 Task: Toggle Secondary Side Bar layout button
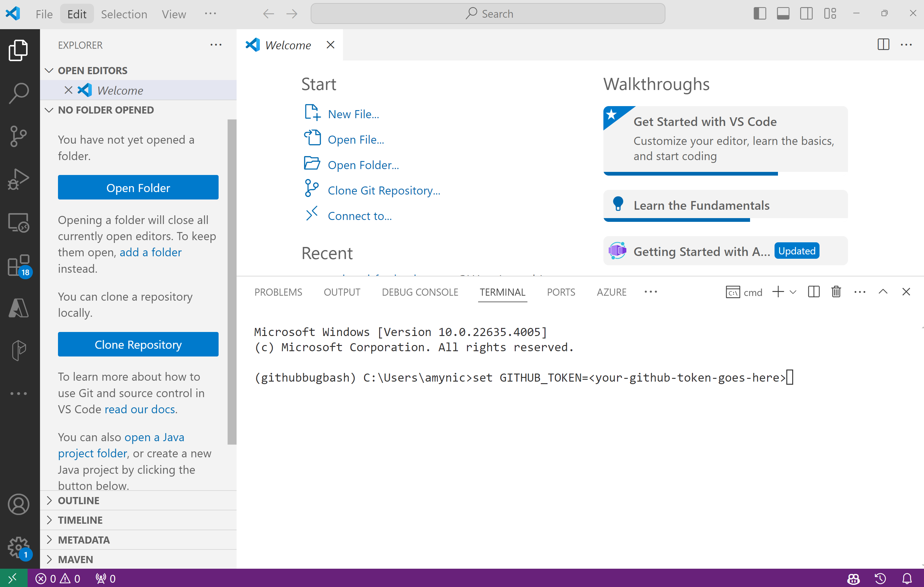(806, 14)
